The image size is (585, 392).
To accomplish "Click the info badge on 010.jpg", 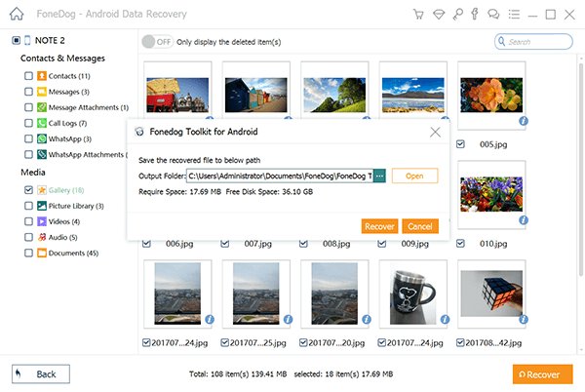I will 523,220.
